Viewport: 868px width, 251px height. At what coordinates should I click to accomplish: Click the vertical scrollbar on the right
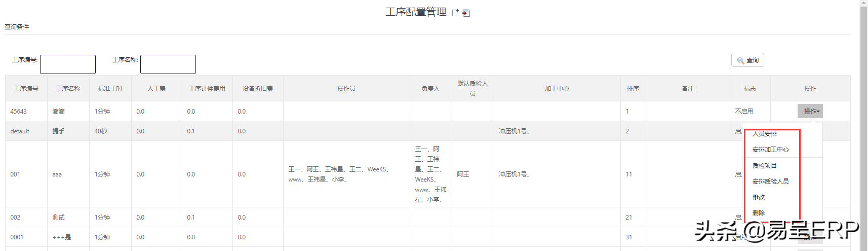pos(863,127)
